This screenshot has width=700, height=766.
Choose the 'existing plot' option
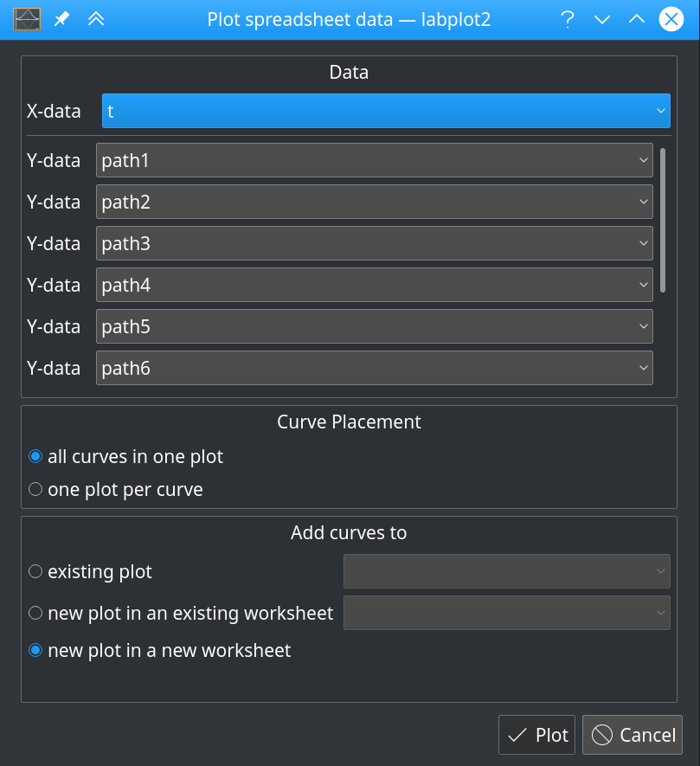point(35,571)
